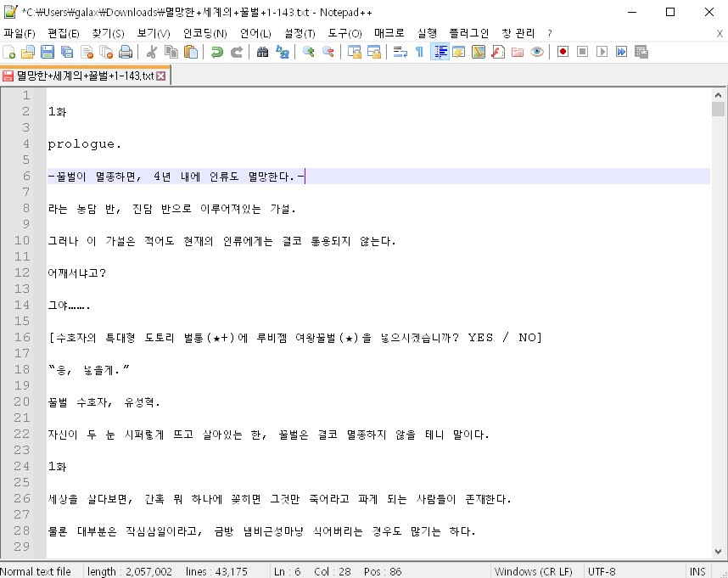This screenshot has height=578, width=728.
Task: Open the 파일(F) menu
Action: pos(20,33)
